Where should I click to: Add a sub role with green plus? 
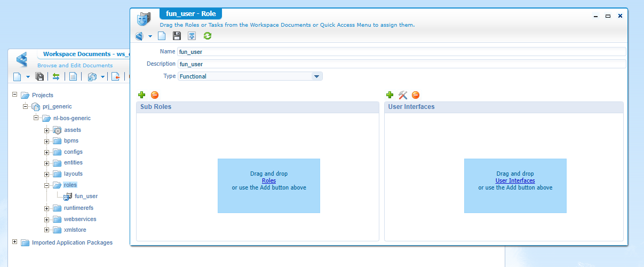pos(142,95)
